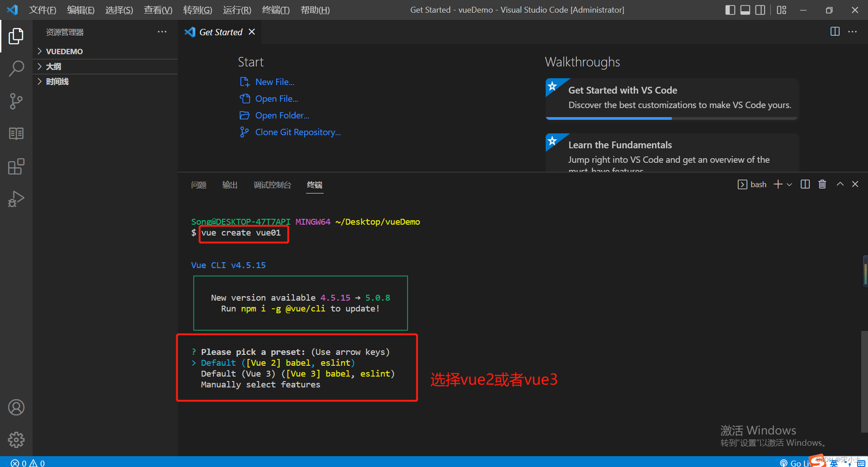
Task: Kill terminal with trash icon
Action: [x=822, y=184]
